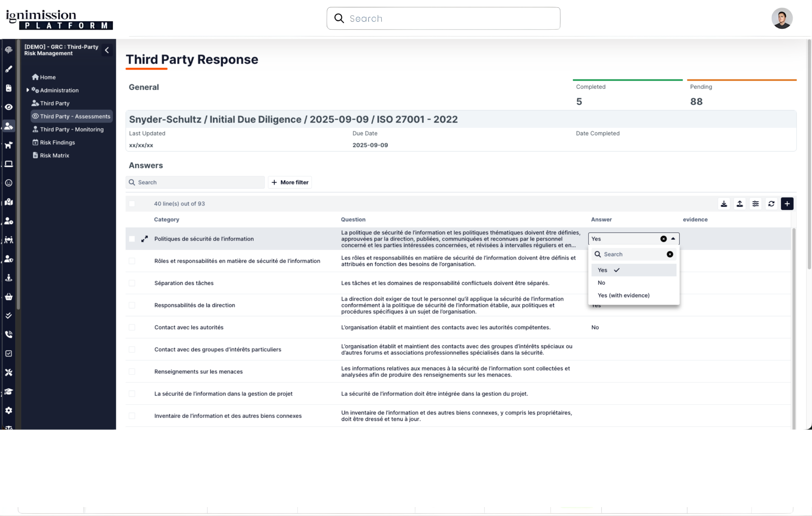The height and width of the screenshot is (516, 812).
Task: Click the upload icon in the table toolbar
Action: click(x=740, y=204)
